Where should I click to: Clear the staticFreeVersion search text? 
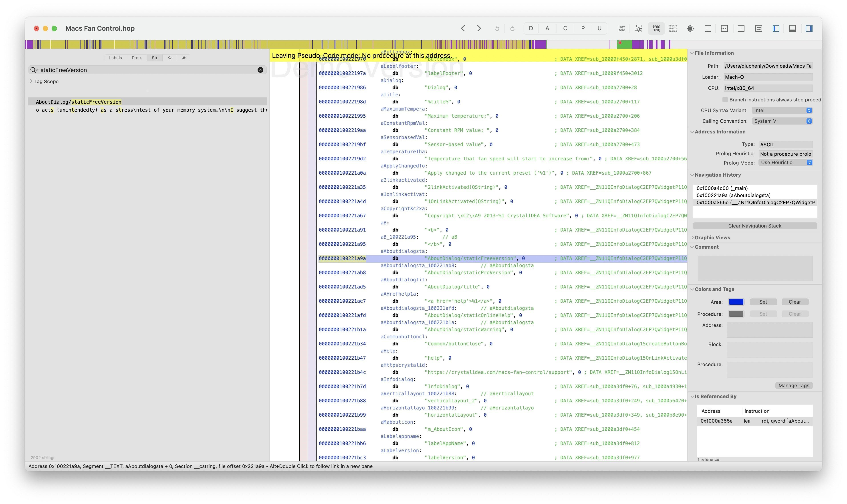[260, 70]
